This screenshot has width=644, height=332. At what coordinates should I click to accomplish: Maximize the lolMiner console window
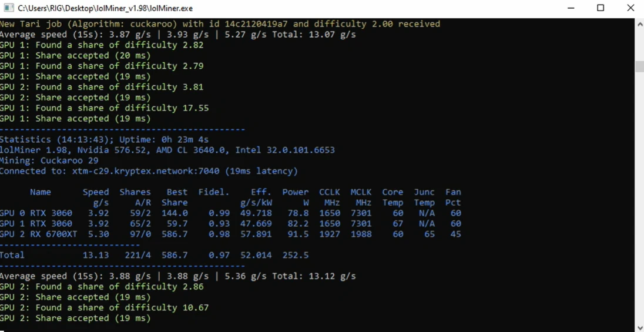(x=600, y=8)
